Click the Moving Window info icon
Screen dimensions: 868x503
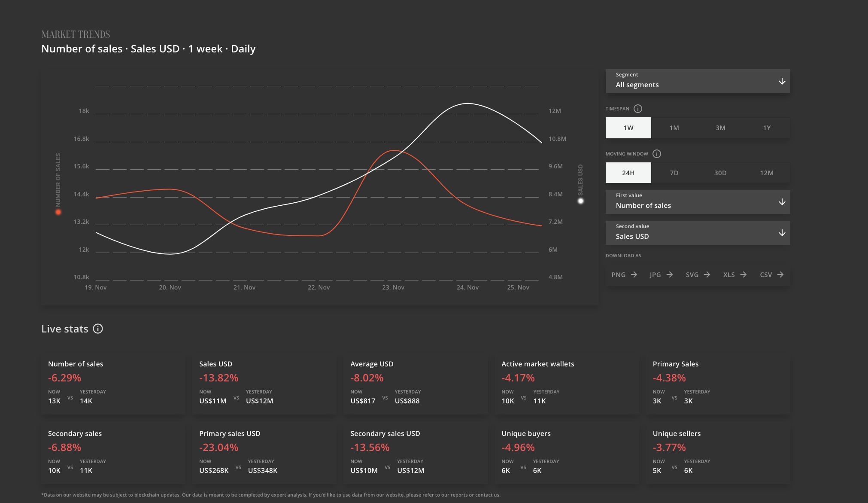coord(657,154)
